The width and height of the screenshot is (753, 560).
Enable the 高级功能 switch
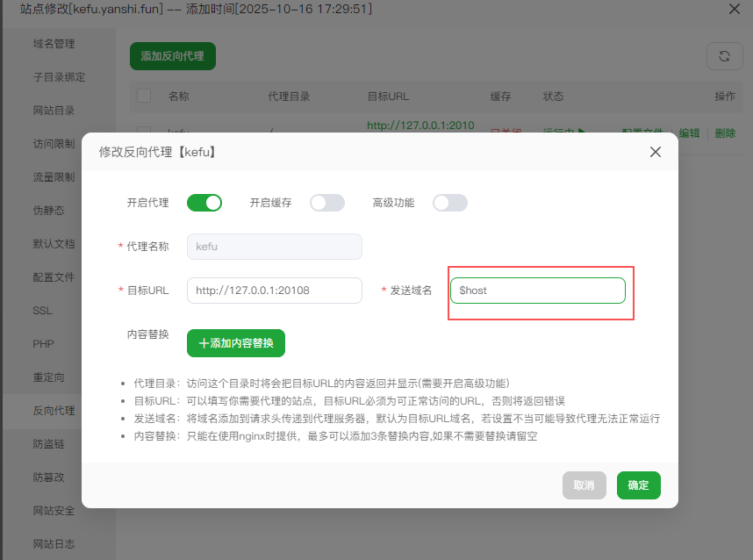(450, 202)
